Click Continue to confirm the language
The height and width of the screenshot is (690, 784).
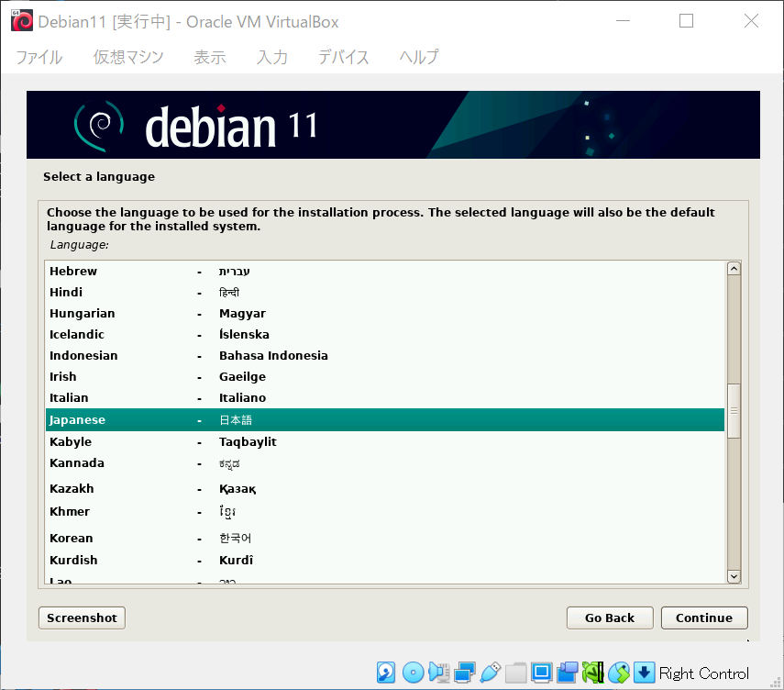click(x=704, y=618)
